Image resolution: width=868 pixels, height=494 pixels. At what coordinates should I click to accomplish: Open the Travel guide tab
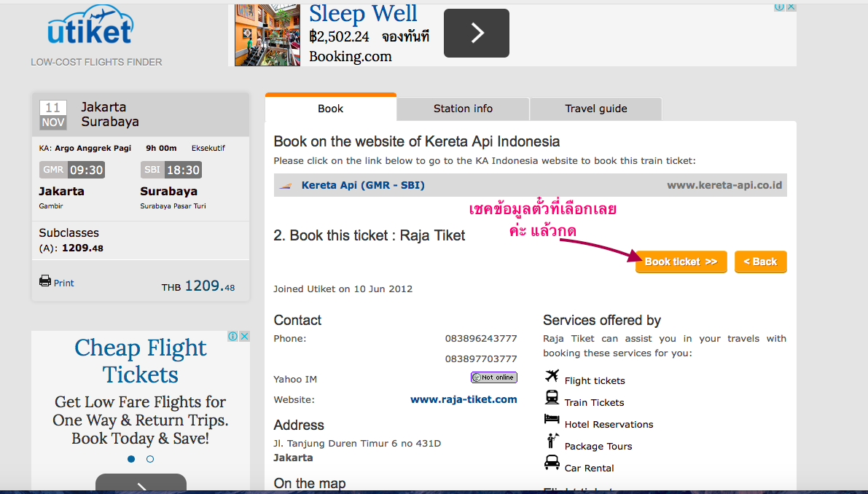coord(595,109)
